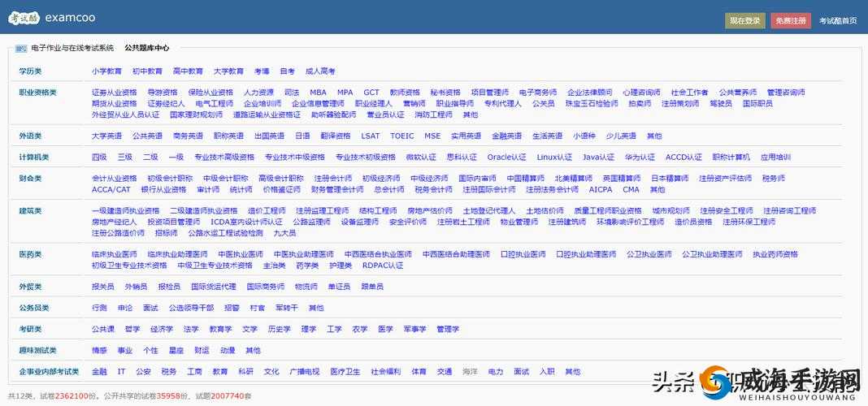The image size is (868, 406).
Task: Open the 临床执业医师 link
Action: click(114, 254)
